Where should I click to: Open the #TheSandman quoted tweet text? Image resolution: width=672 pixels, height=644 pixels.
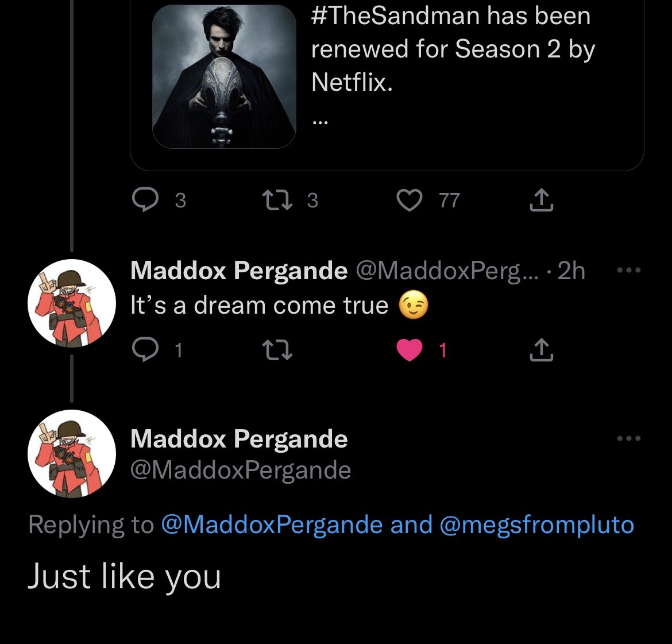453,48
